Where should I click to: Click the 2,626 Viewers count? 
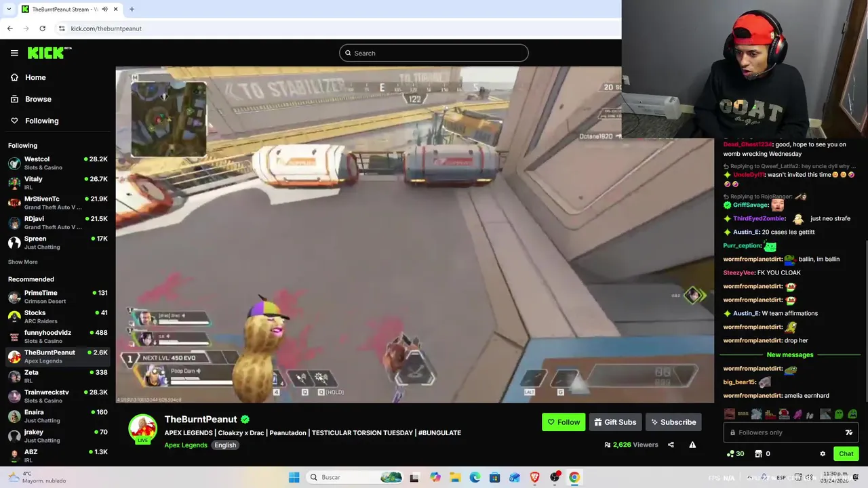[x=631, y=445]
